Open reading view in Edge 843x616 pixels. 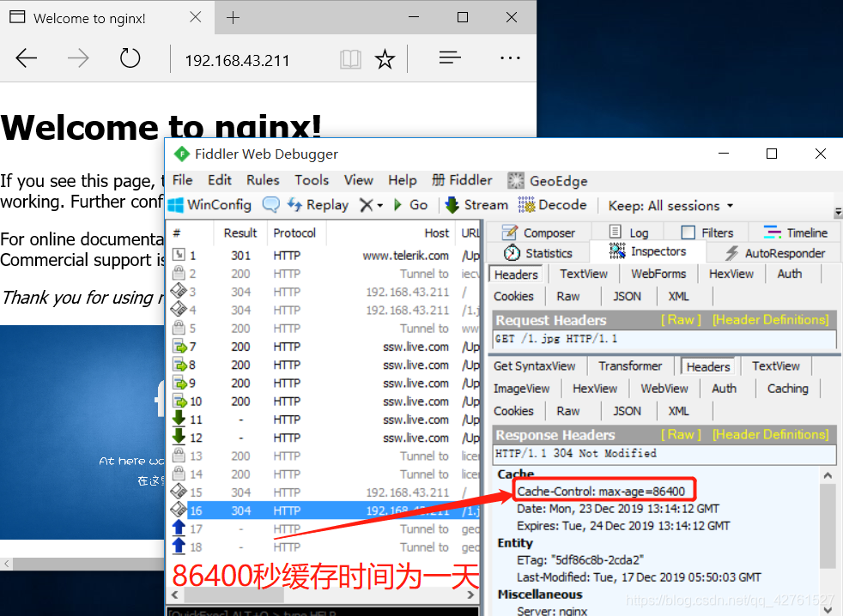(x=350, y=58)
